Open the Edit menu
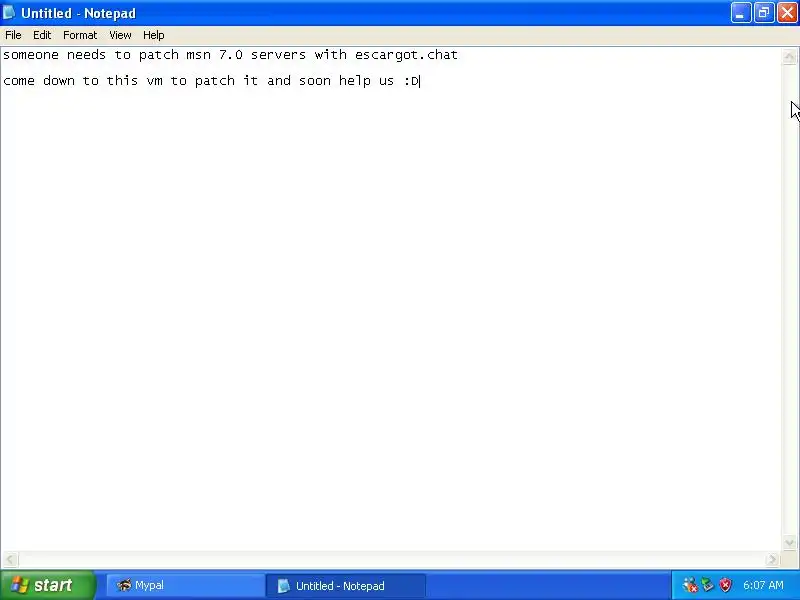The image size is (800, 600). (x=42, y=35)
